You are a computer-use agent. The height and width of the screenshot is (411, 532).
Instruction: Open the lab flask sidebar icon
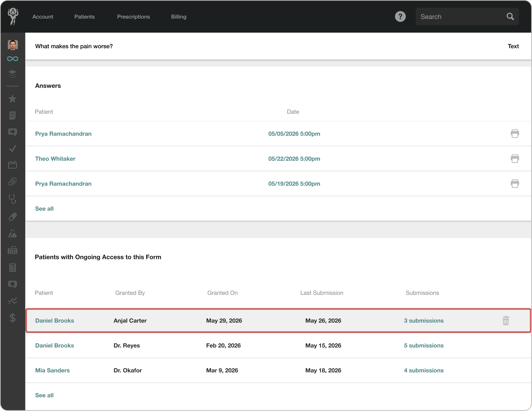coord(13,233)
